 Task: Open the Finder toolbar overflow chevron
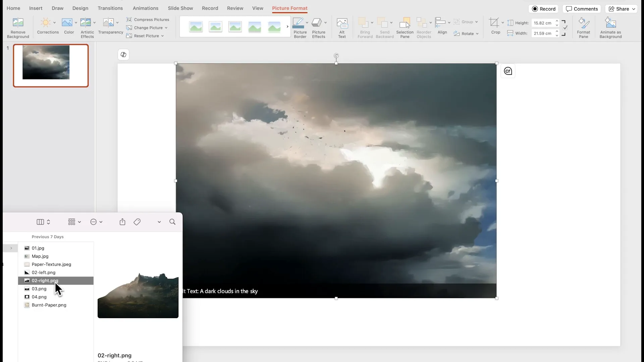coord(159,222)
